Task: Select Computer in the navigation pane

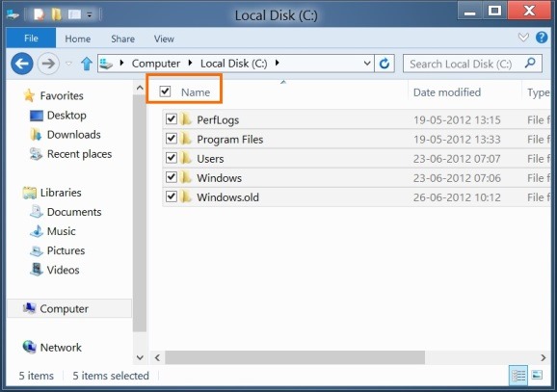Action: pos(69,308)
